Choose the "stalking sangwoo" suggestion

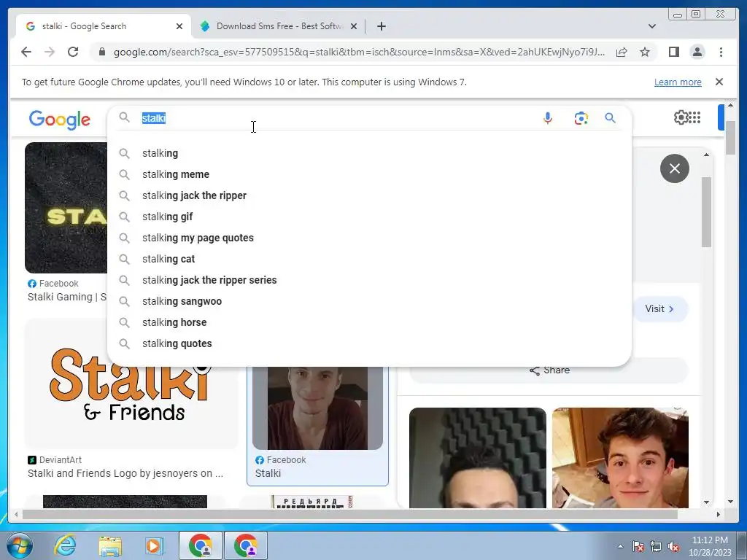(369, 301)
